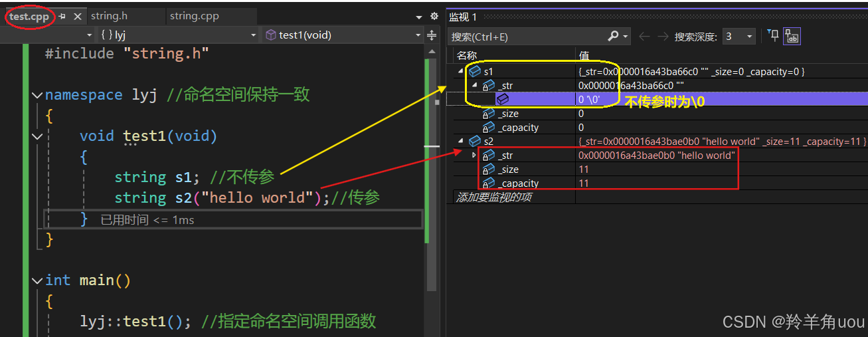Click the _size member icon under s1

pos(489,114)
